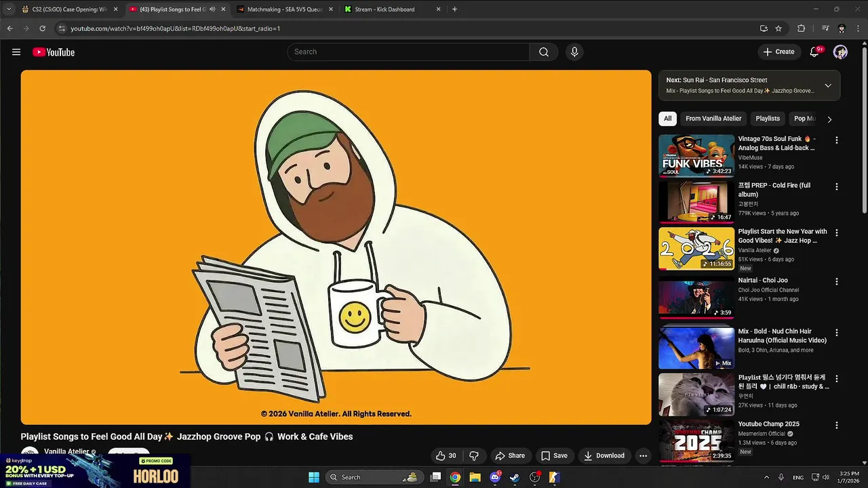Click the YouTube logo to go home
Screen dimensions: 868x488
point(54,52)
